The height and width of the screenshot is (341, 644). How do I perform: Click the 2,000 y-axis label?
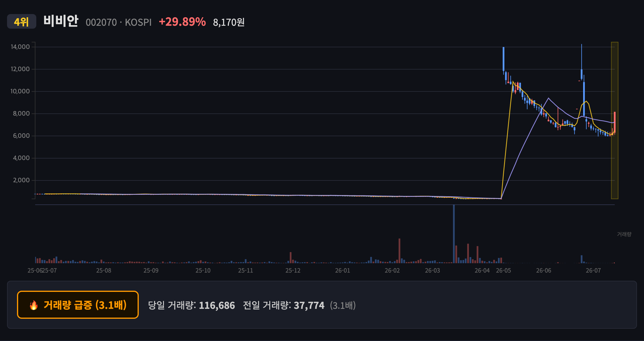coord(21,180)
